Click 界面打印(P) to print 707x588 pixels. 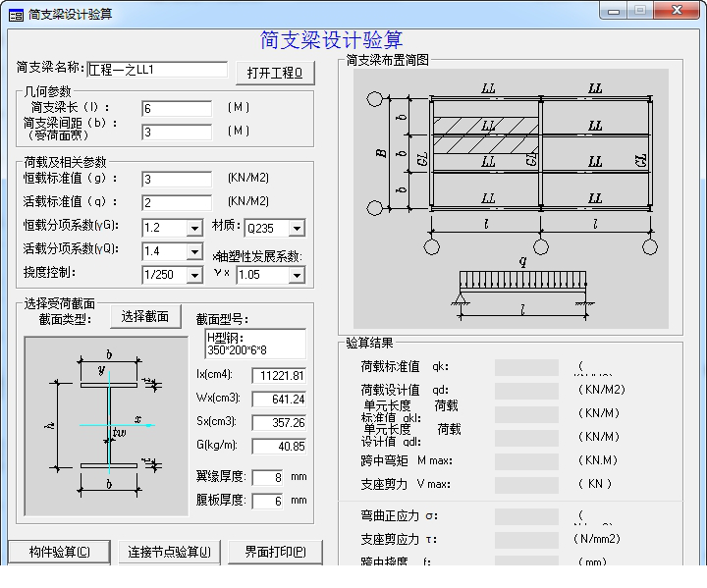[275, 552]
